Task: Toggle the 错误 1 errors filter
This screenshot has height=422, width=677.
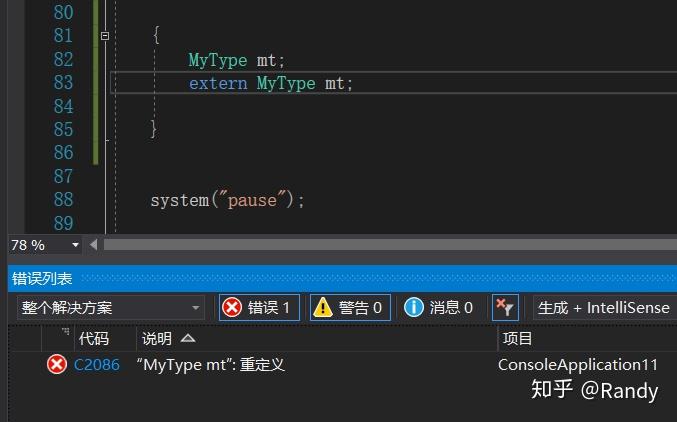Action: tap(258, 308)
